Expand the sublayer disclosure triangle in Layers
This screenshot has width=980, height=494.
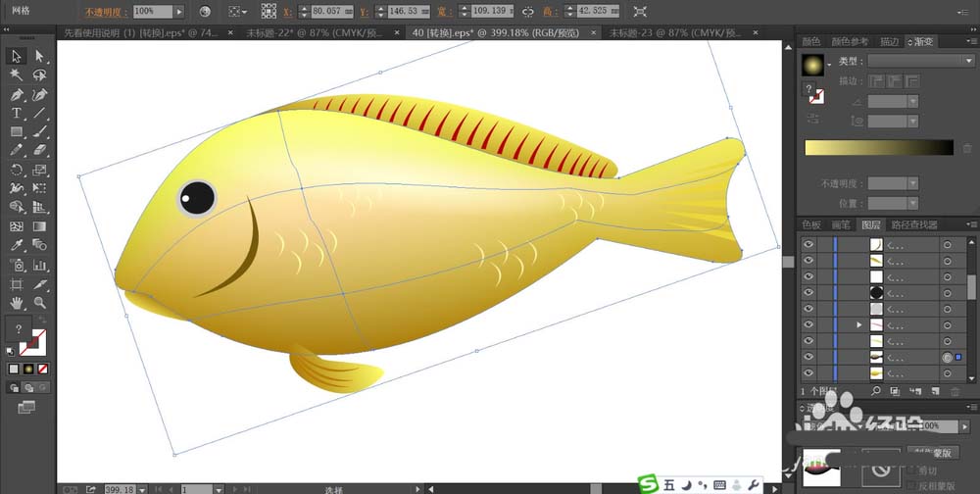[x=858, y=324]
